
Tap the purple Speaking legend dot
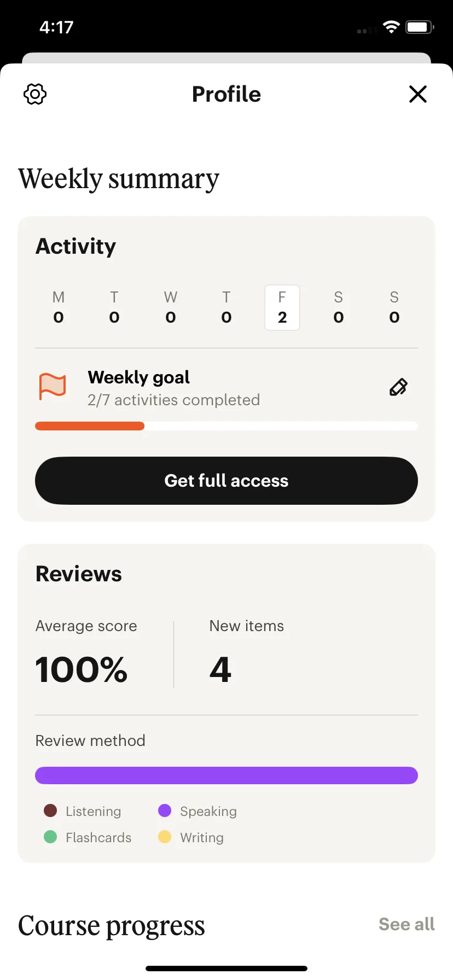click(165, 810)
